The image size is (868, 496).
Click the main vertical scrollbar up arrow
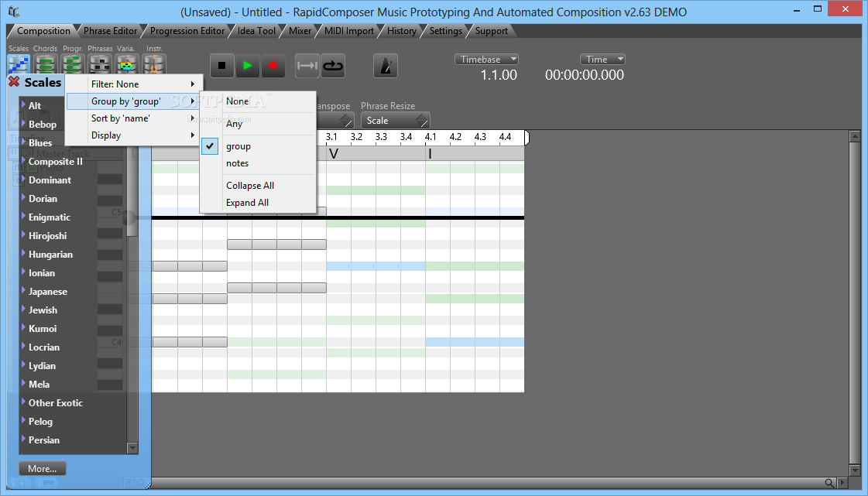point(854,136)
